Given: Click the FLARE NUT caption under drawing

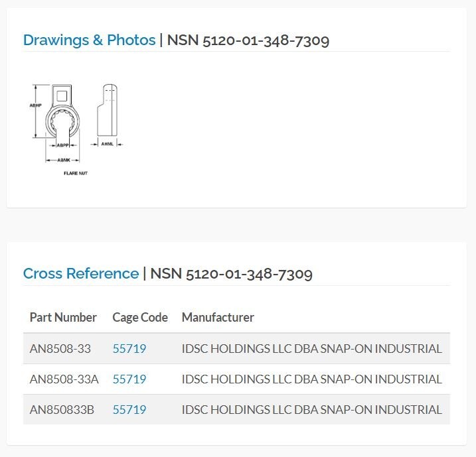Looking at the screenshot, I should click(x=76, y=173).
